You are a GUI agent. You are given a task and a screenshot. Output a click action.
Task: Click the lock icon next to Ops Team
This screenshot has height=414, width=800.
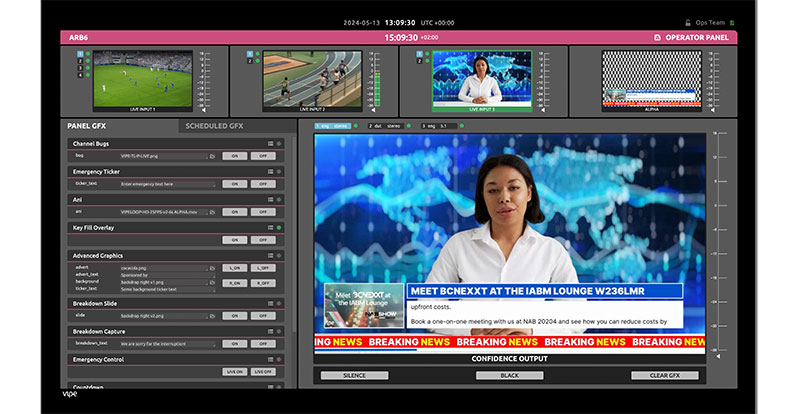(x=688, y=21)
